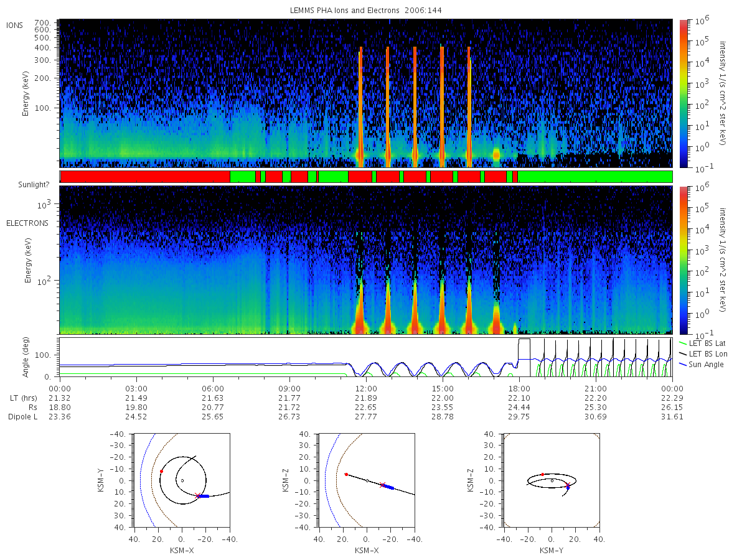Select the Sun Angle legend entry
747x560 pixels.
pyautogui.click(x=701, y=364)
